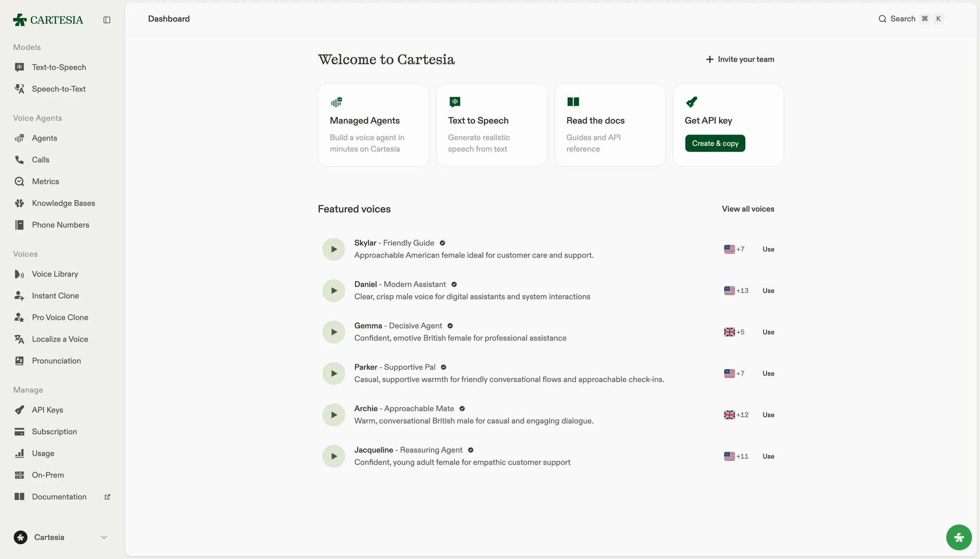
Task: Click Use for the Archie voice
Action: (768, 415)
